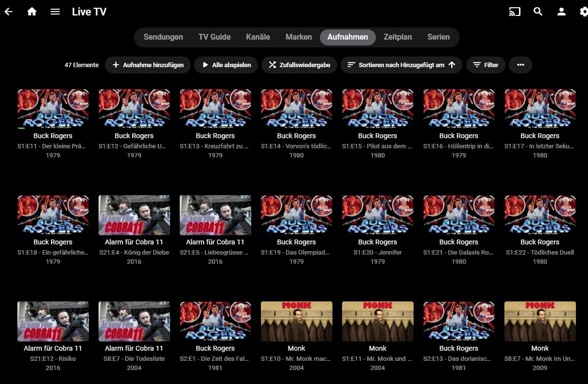Click 'S1:E14 - Vorvon's tödlic...' episode text
Screen dimensions: 588x384
[x=297, y=146]
